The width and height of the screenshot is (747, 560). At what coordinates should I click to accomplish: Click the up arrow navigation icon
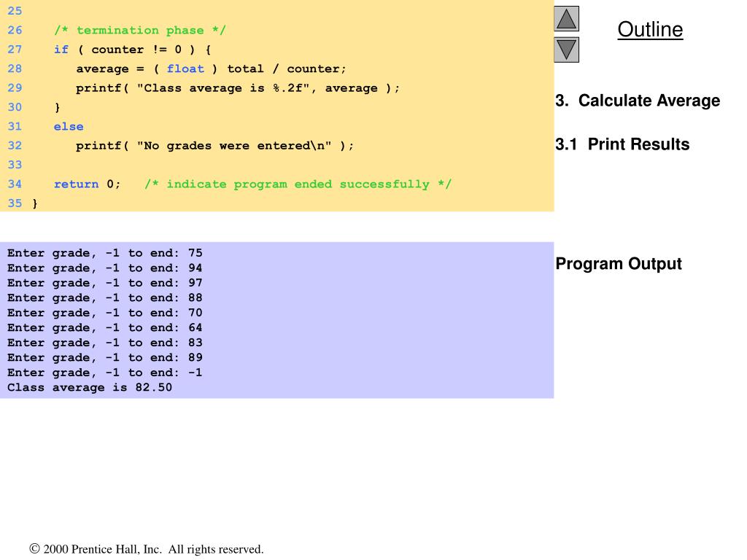(566, 19)
